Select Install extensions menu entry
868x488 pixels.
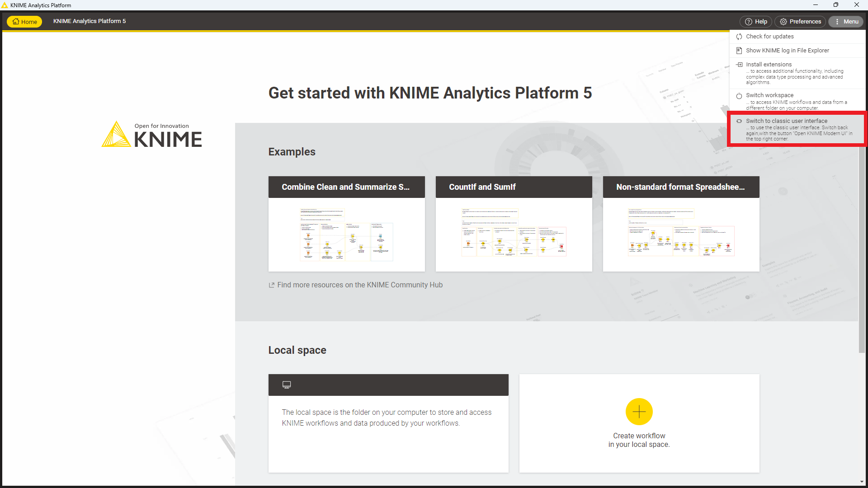[769, 65]
